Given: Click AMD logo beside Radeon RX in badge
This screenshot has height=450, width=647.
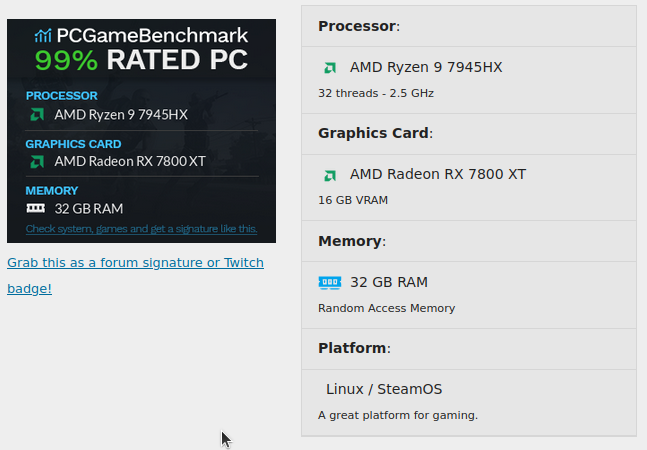Looking at the screenshot, I should (x=37, y=161).
